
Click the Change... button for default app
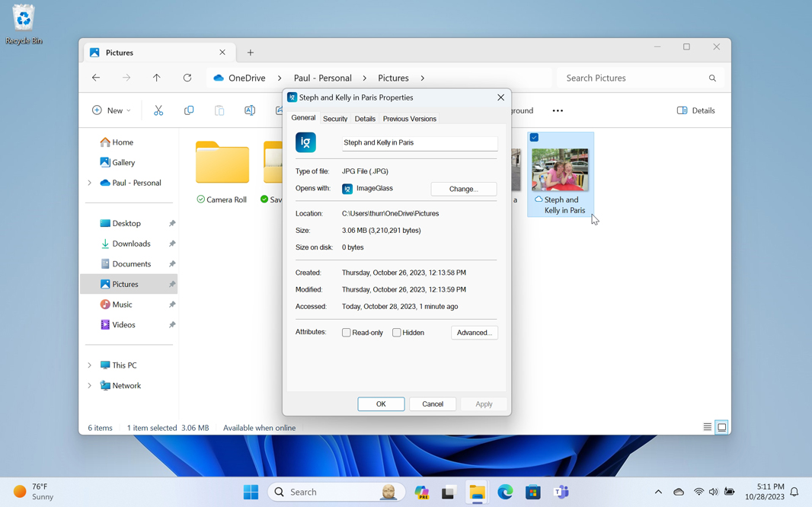click(x=463, y=189)
